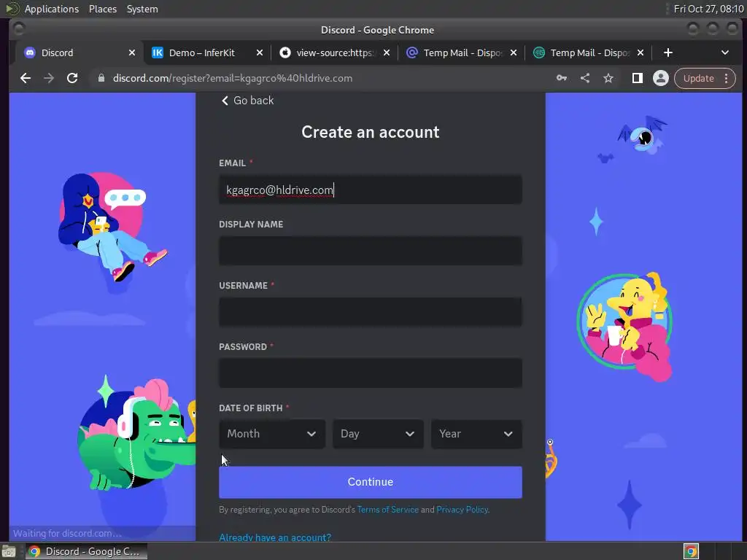Close the Discord tab
747x560 pixels.
(132, 52)
